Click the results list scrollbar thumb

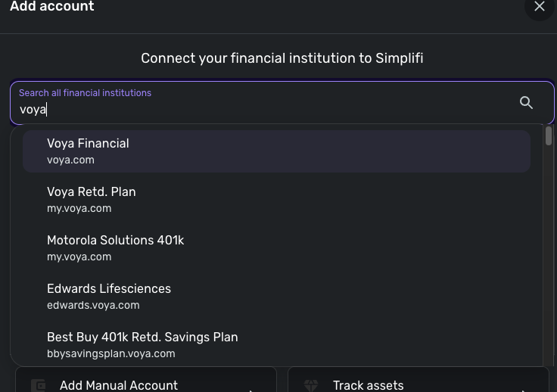click(549, 136)
